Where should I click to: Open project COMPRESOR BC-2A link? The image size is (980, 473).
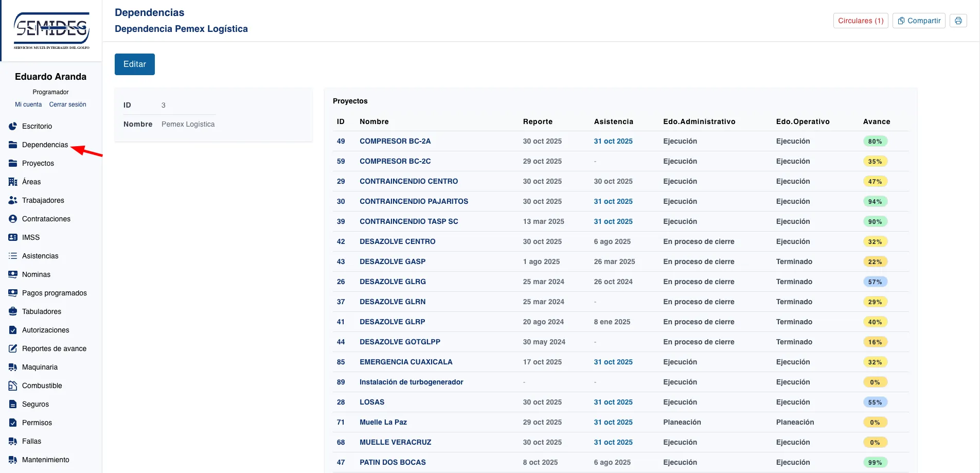click(x=395, y=141)
